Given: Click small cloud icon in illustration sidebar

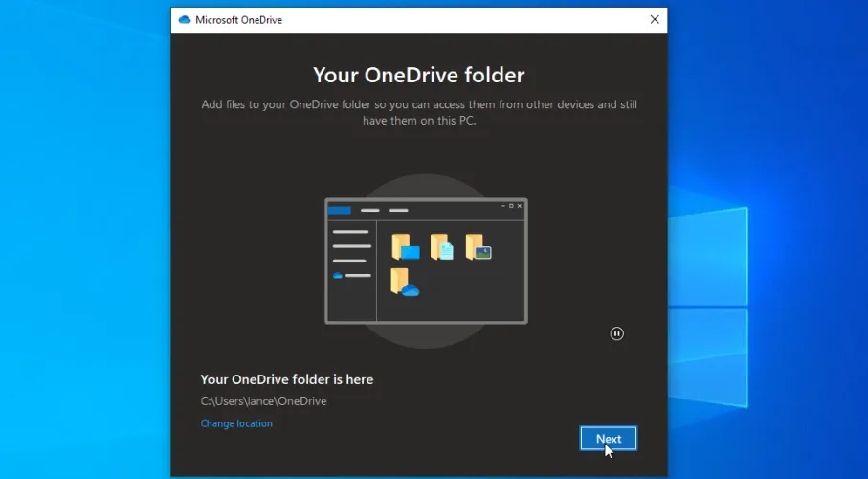Looking at the screenshot, I should (337, 276).
